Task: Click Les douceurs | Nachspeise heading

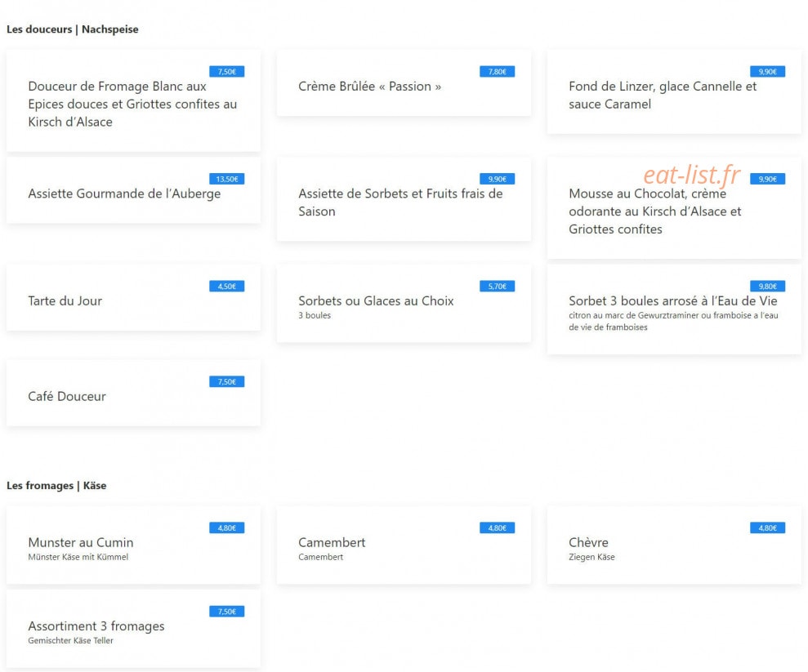Action: tap(73, 29)
